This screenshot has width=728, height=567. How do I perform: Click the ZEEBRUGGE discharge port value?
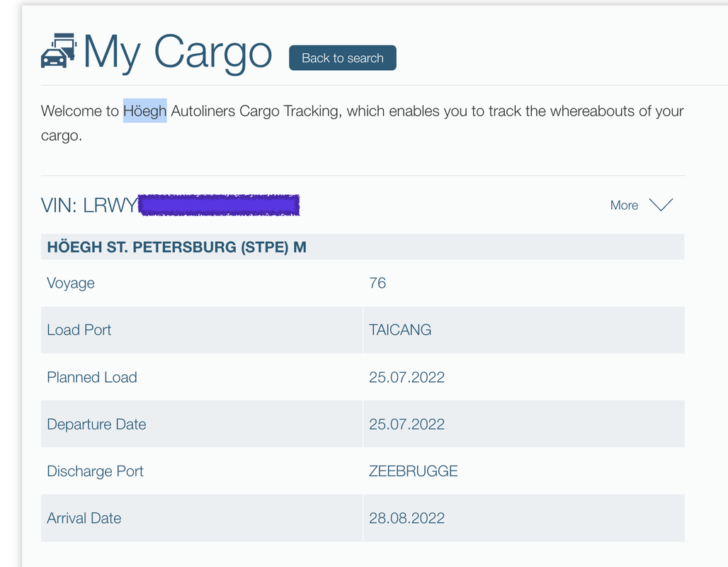click(413, 471)
